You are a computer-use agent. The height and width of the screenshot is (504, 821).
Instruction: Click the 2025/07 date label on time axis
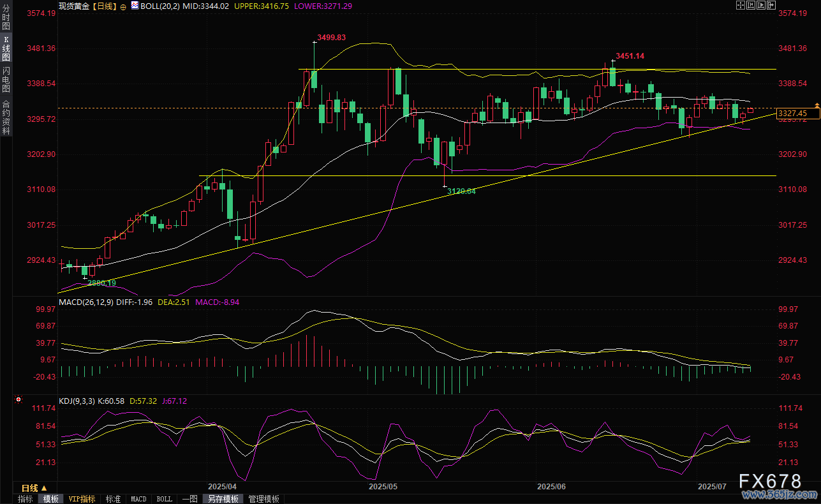(x=712, y=486)
